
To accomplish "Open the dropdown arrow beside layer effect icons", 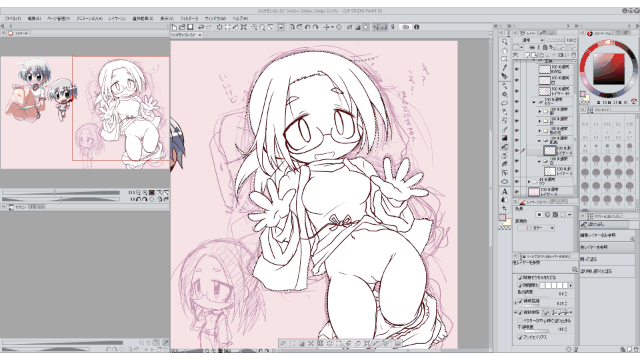I will pyautogui.click(x=569, y=214).
